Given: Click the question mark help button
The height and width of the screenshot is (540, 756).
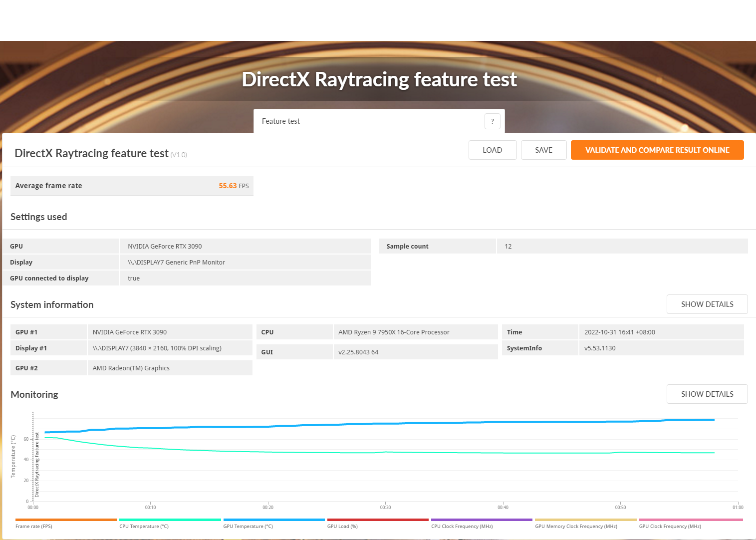Looking at the screenshot, I should point(492,121).
